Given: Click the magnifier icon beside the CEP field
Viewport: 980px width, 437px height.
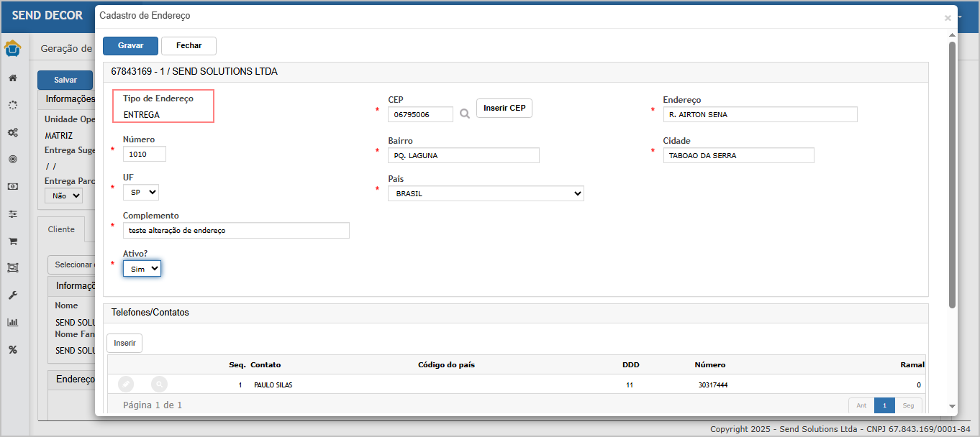Looking at the screenshot, I should 465,114.
